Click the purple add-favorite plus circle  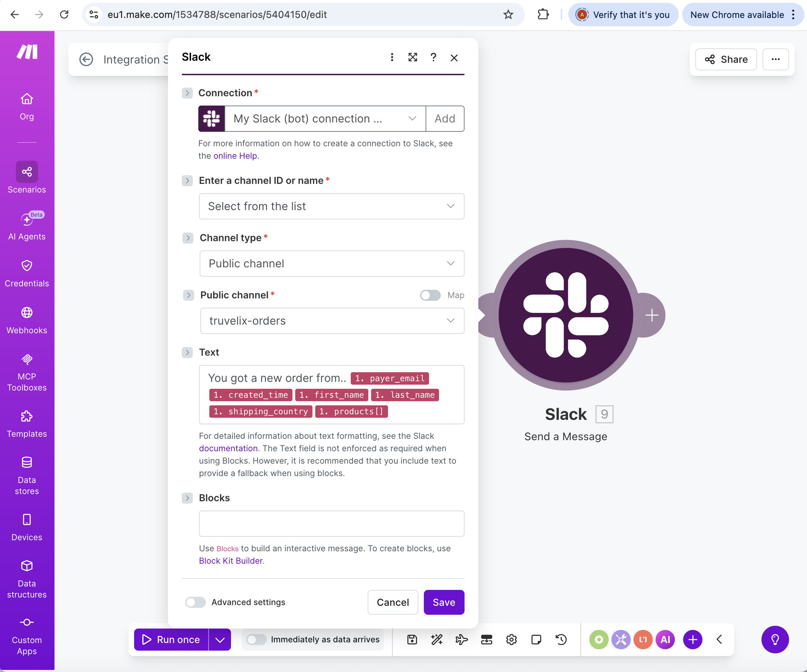coord(693,639)
